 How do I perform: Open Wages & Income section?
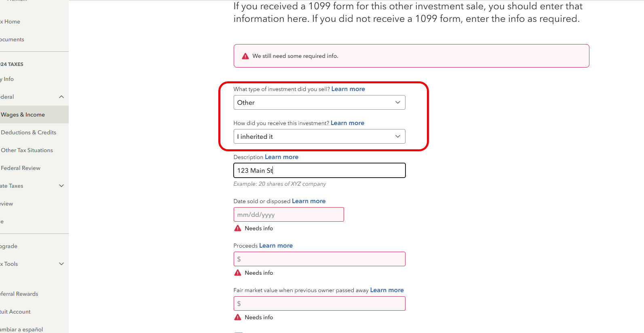(23, 115)
